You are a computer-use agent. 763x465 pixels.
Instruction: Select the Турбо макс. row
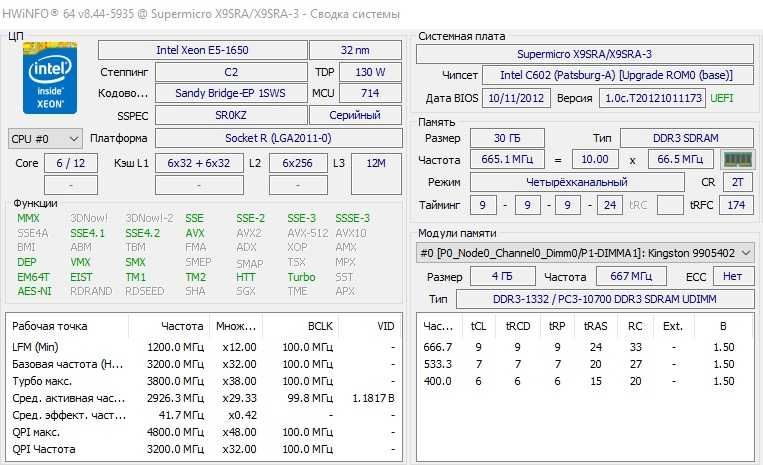tap(204, 381)
